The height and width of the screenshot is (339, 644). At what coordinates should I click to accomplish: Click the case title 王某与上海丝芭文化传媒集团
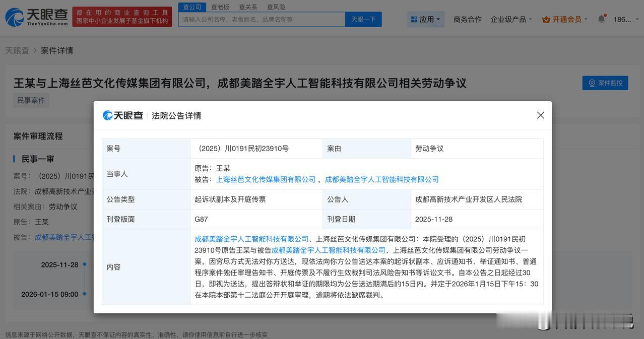[240, 83]
